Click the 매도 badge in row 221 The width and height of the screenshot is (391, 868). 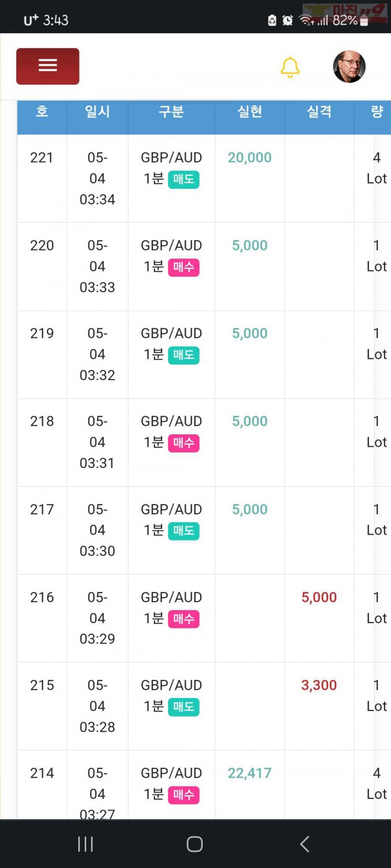184,179
